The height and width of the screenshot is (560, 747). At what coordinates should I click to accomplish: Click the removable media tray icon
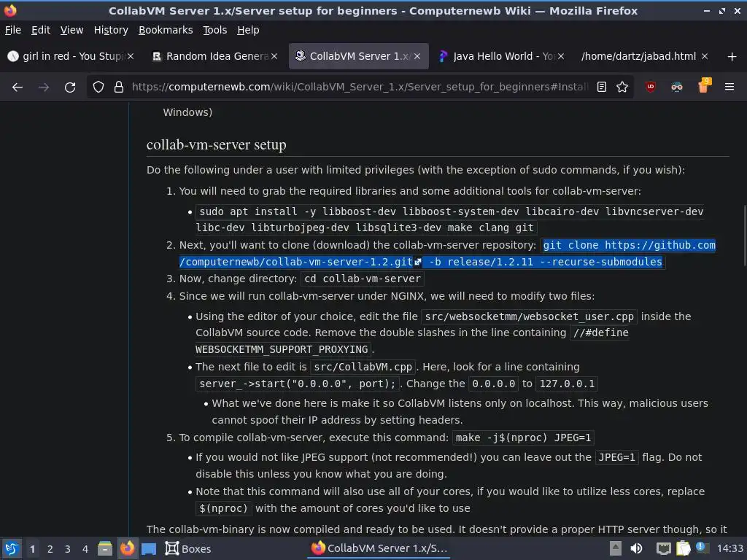(616, 548)
